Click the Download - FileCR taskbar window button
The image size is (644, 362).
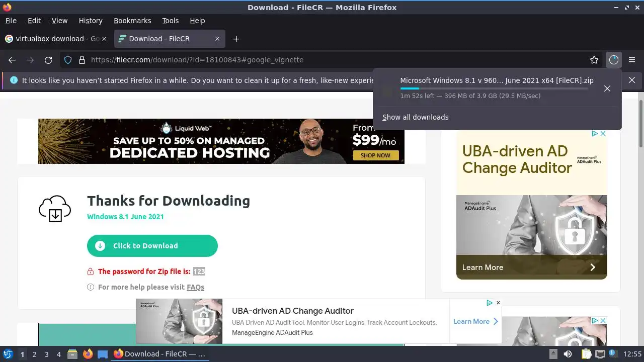point(160,354)
